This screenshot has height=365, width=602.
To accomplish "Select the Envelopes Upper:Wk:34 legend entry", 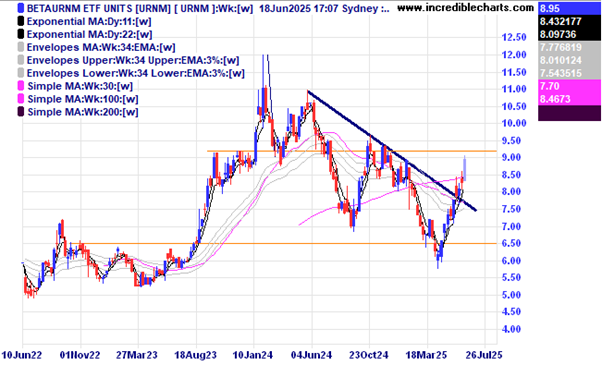I will 133,60.
